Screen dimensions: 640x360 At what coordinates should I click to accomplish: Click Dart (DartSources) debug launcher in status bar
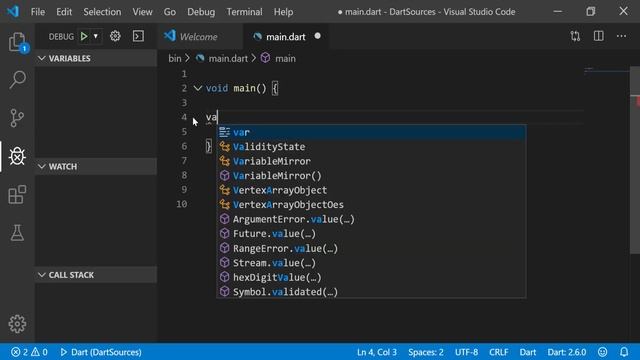101,352
